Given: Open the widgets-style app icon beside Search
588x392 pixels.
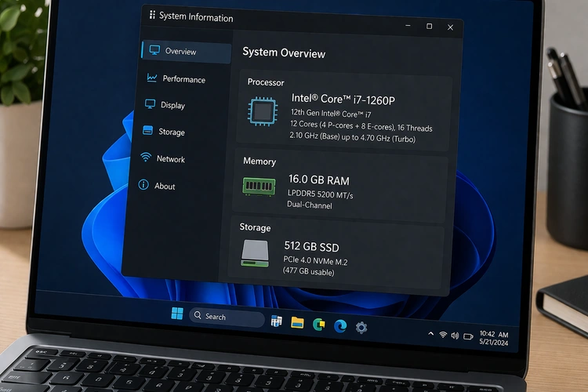Looking at the screenshot, I should tap(277, 321).
